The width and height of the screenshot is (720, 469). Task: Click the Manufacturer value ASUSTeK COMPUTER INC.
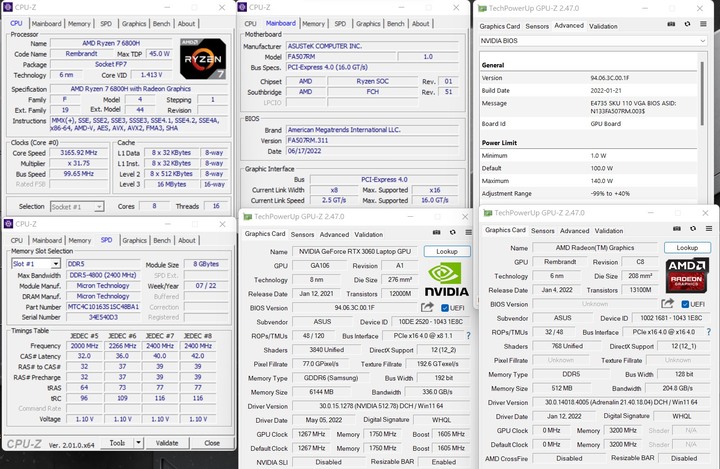(x=372, y=46)
